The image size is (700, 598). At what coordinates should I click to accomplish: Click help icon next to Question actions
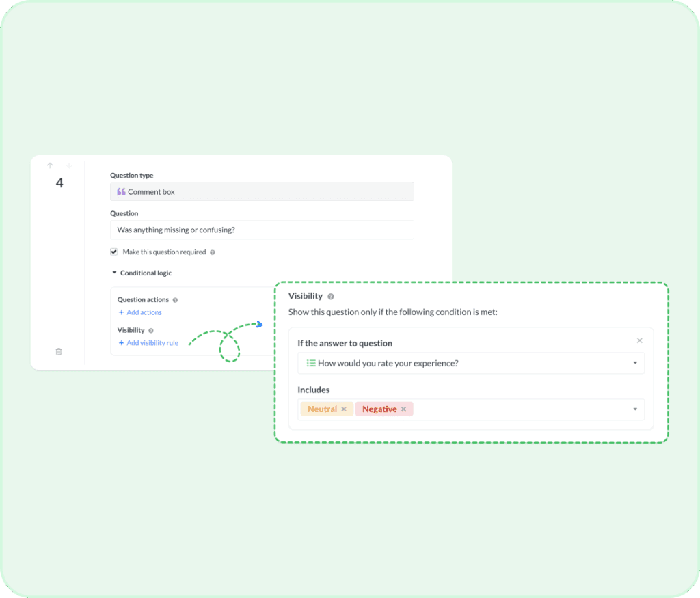coord(176,300)
